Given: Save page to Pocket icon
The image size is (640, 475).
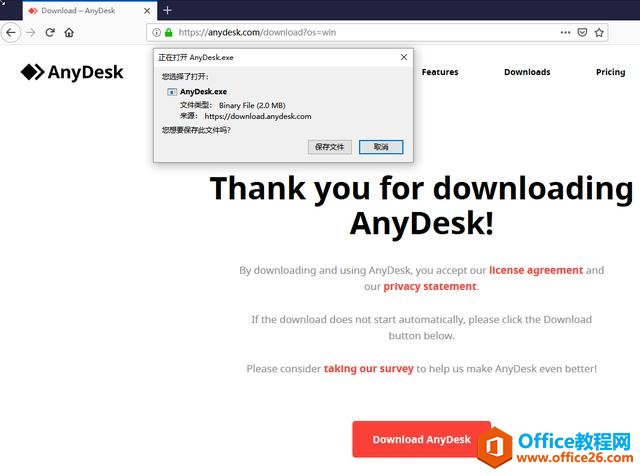Looking at the screenshot, I should 582,32.
